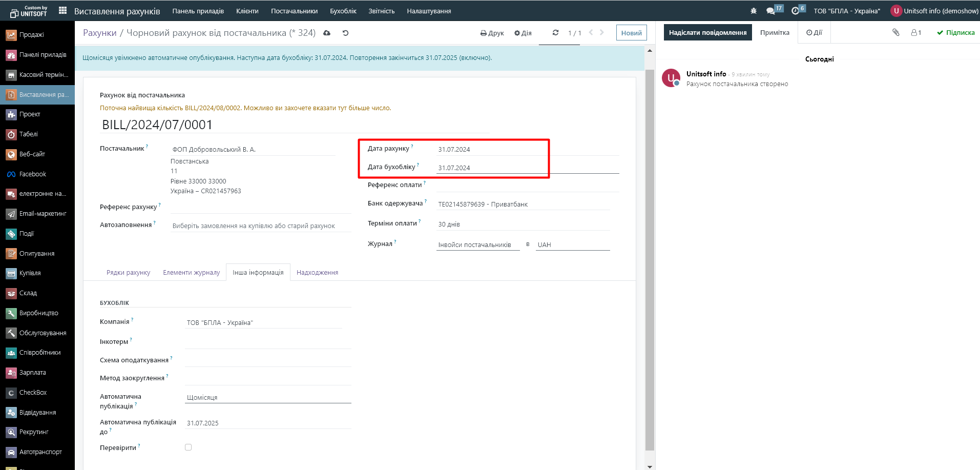Click the cloud save icon
This screenshot has width=980, height=470.
tap(327, 33)
